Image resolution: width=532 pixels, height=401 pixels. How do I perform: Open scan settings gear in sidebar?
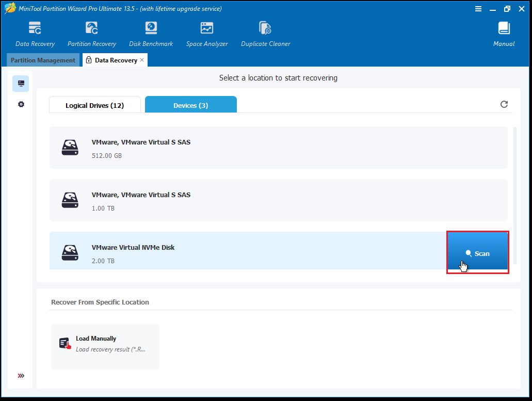pyautogui.click(x=21, y=104)
